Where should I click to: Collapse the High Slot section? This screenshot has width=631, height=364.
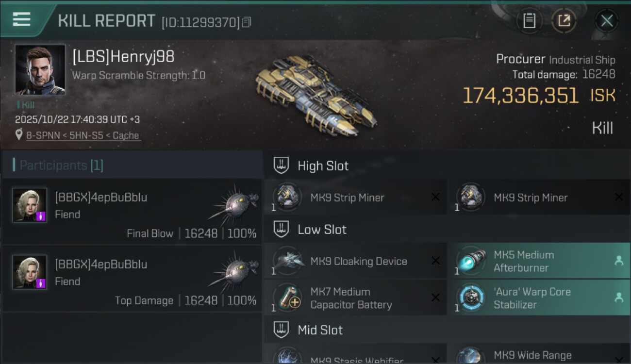coord(281,165)
